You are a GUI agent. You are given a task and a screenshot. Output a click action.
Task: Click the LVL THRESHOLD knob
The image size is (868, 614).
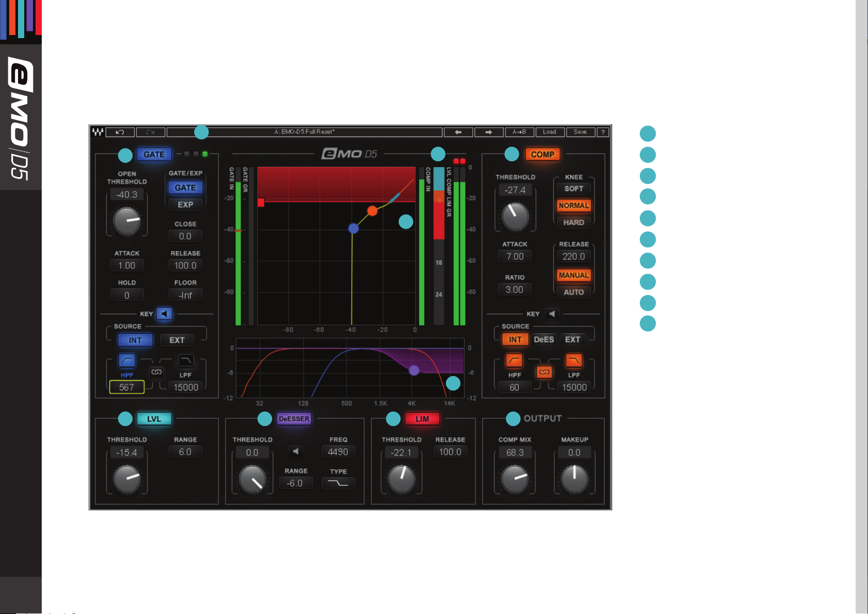127,479
